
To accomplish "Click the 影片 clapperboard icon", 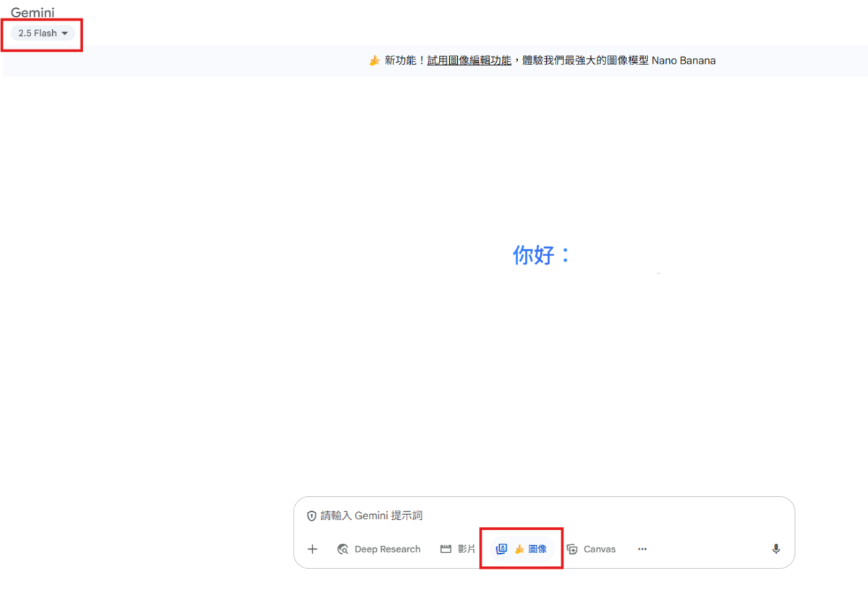I will tap(446, 549).
